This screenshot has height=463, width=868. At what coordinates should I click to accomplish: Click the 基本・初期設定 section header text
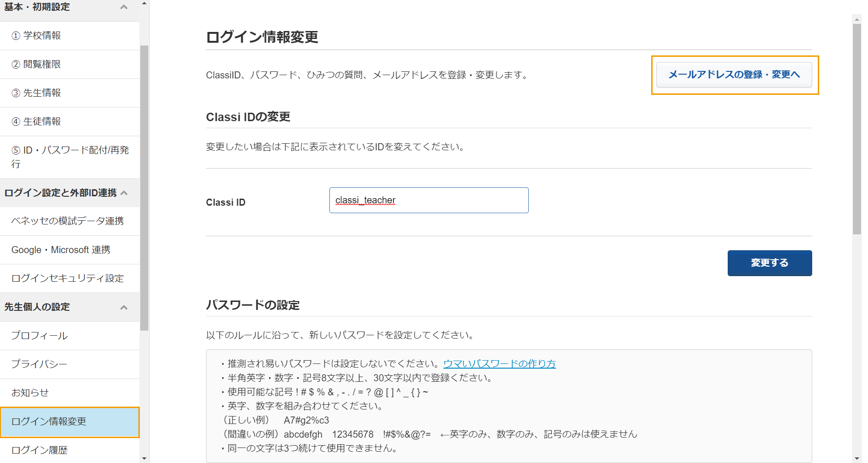coord(37,7)
